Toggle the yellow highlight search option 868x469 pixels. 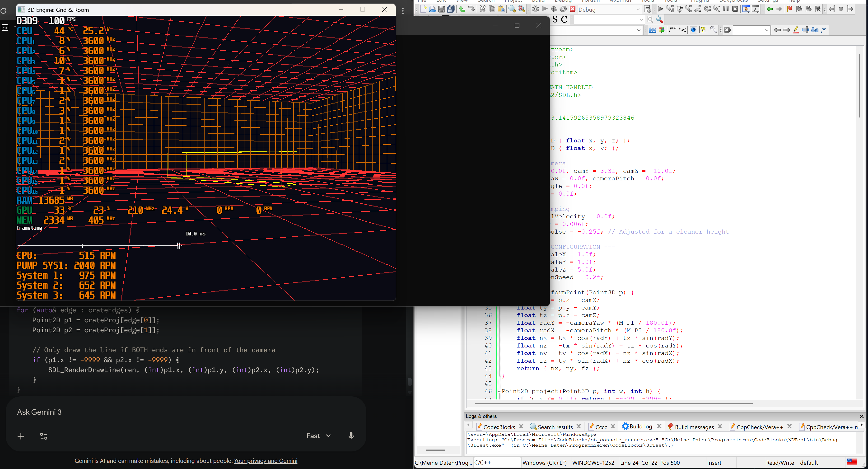tap(796, 30)
